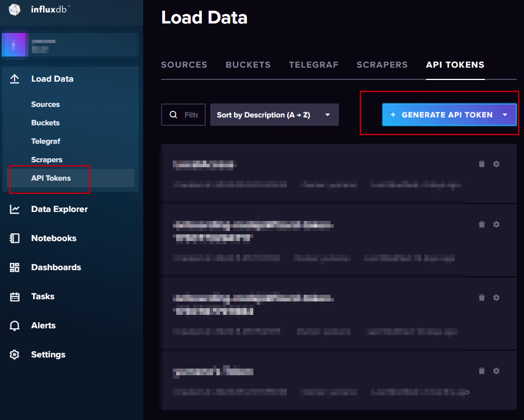Click the Alerts bell icon
This screenshot has width=524, height=420.
click(x=15, y=326)
